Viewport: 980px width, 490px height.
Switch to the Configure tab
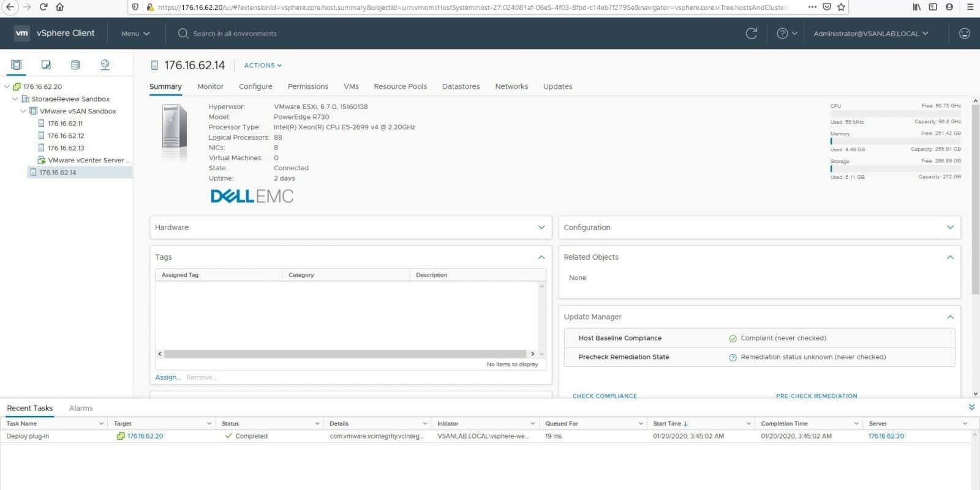255,87
